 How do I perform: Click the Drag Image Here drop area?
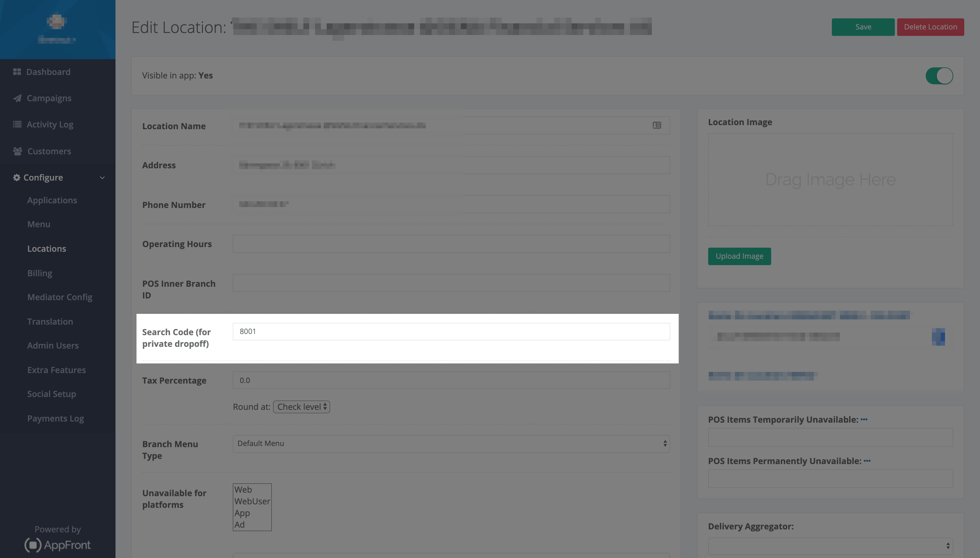point(830,179)
